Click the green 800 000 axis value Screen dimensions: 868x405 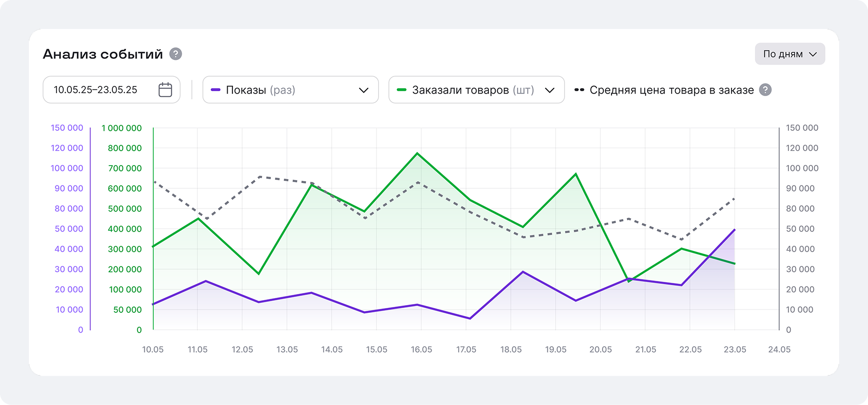(x=125, y=148)
